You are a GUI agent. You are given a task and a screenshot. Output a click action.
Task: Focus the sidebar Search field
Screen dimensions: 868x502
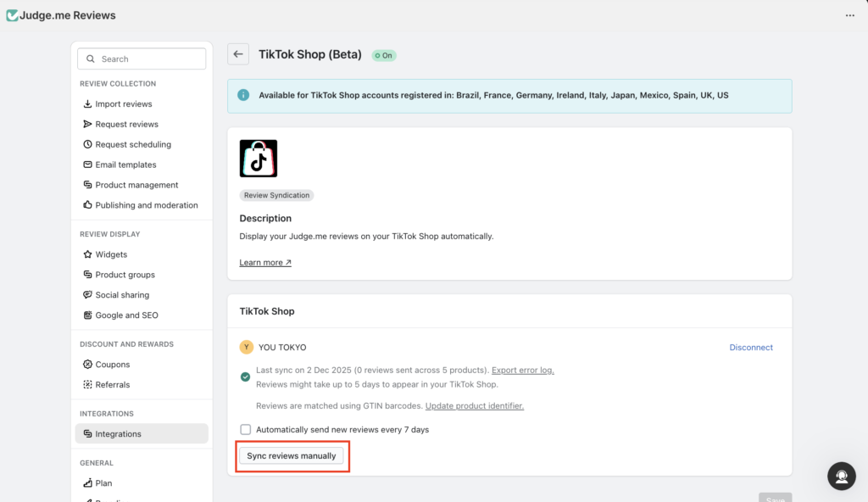(x=142, y=59)
